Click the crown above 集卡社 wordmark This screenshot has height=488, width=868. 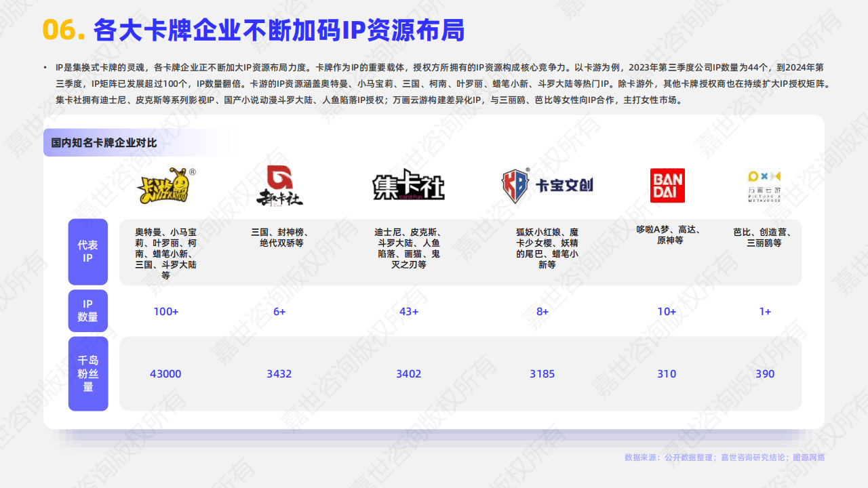[x=407, y=169]
